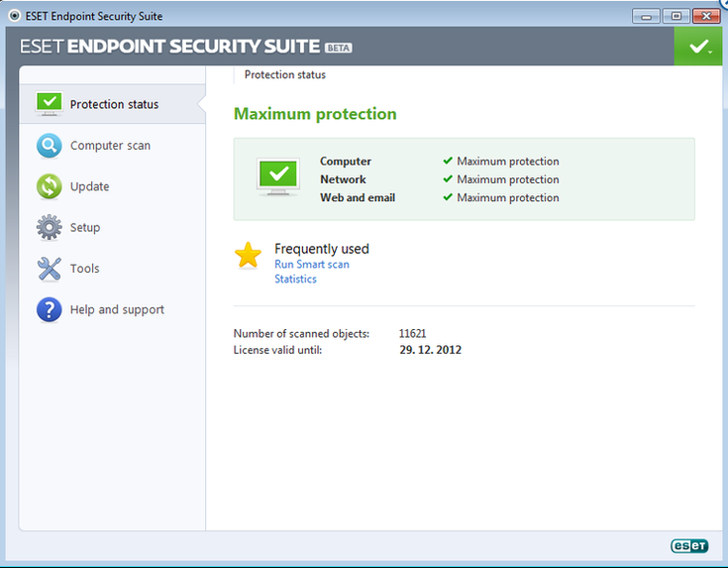Close the ESET Endpoint Security window

coord(706,16)
